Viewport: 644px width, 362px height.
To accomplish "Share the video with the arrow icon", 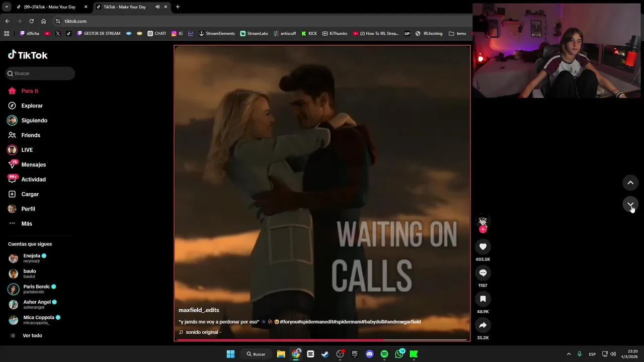I will point(482,325).
